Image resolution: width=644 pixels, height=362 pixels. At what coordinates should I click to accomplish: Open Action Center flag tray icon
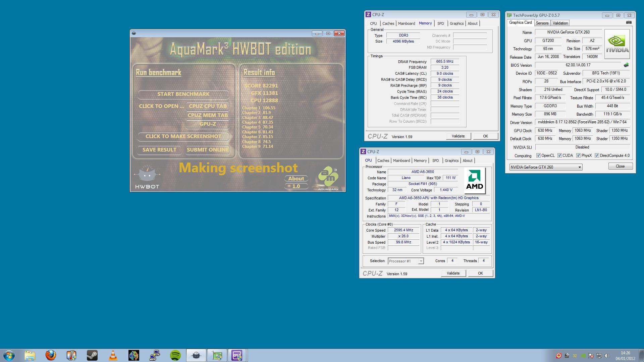591,356
